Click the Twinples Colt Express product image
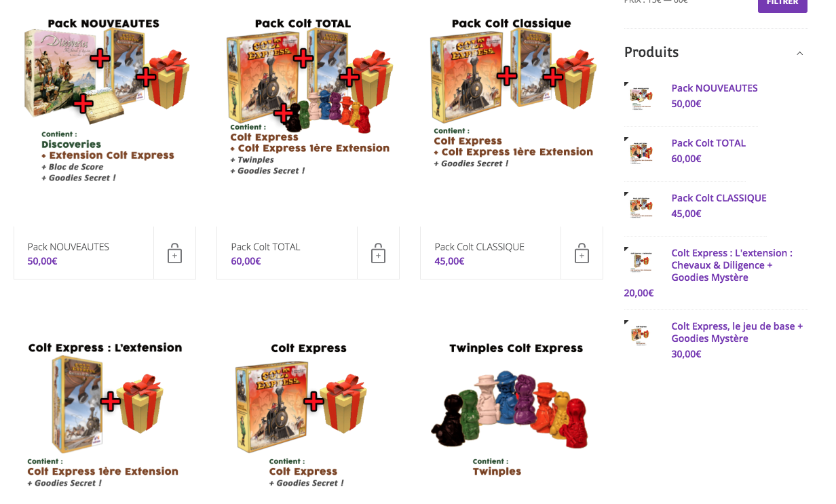 [x=512, y=410]
